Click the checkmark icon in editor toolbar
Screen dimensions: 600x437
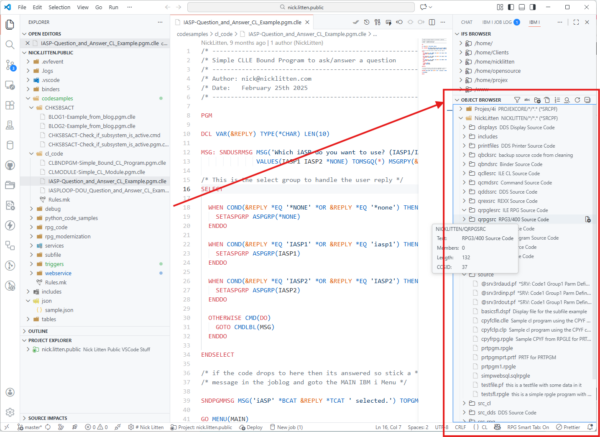tap(355, 22)
